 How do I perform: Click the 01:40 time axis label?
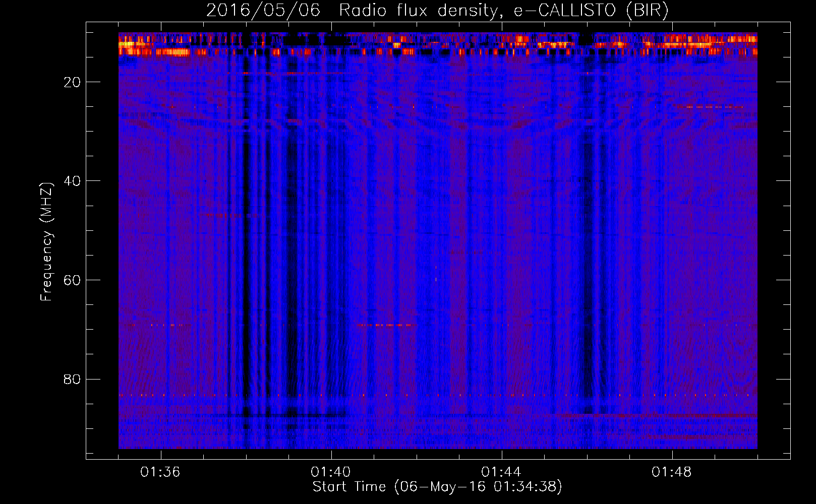click(x=331, y=472)
